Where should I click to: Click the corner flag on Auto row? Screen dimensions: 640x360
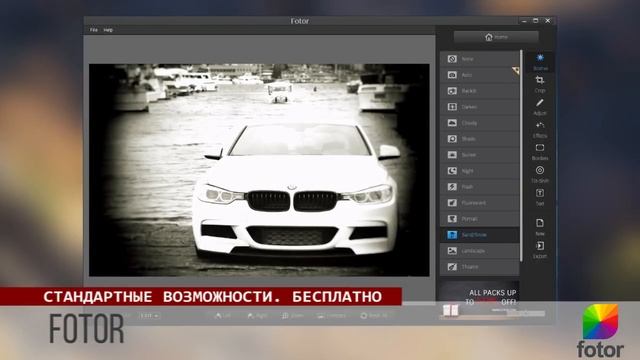[x=516, y=71]
